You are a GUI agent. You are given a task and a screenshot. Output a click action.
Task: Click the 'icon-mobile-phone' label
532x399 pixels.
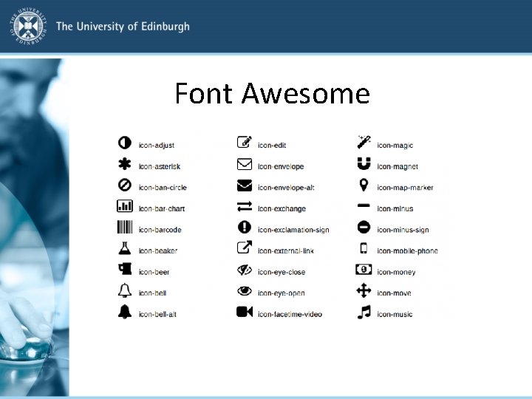[407, 250]
